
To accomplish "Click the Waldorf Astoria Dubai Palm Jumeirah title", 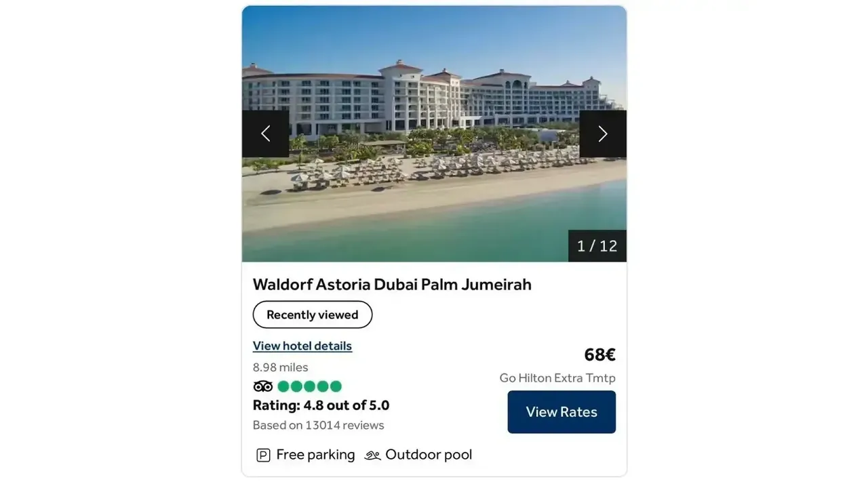I will coord(392,284).
